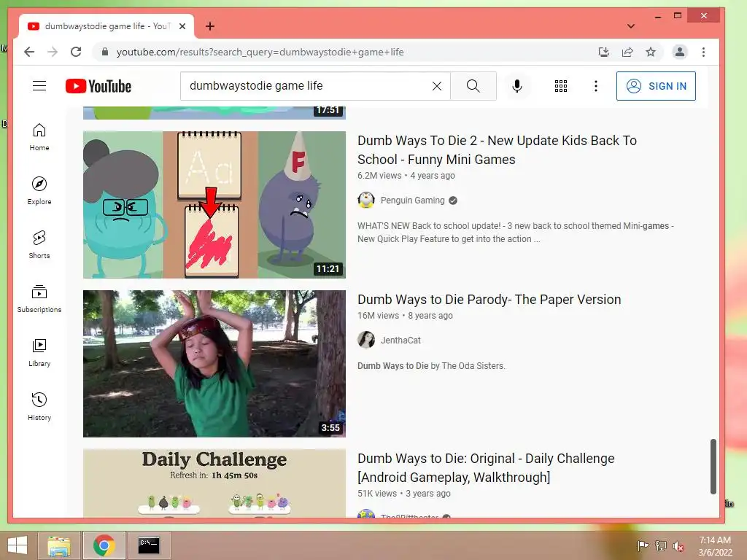Start voice search with the microphone
The height and width of the screenshot is (560, 747).
pyautogui.click(x=517, y=86)
